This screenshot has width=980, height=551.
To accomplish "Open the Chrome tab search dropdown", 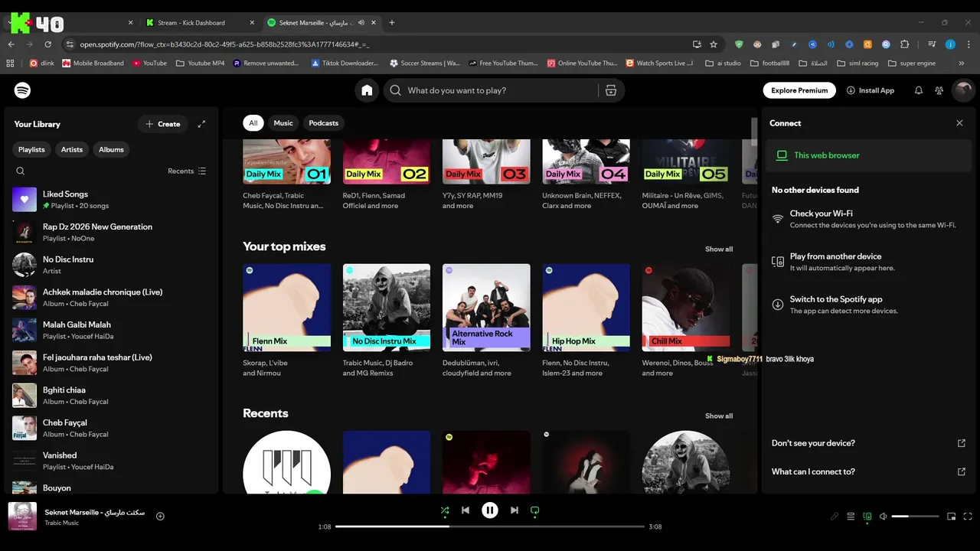I will coord(10,23).
